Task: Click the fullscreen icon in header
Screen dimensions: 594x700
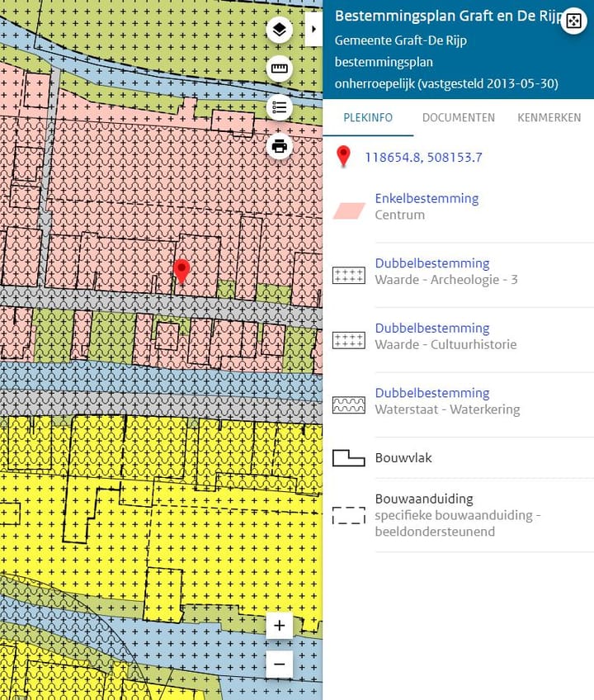Action: tap(573, 22)
